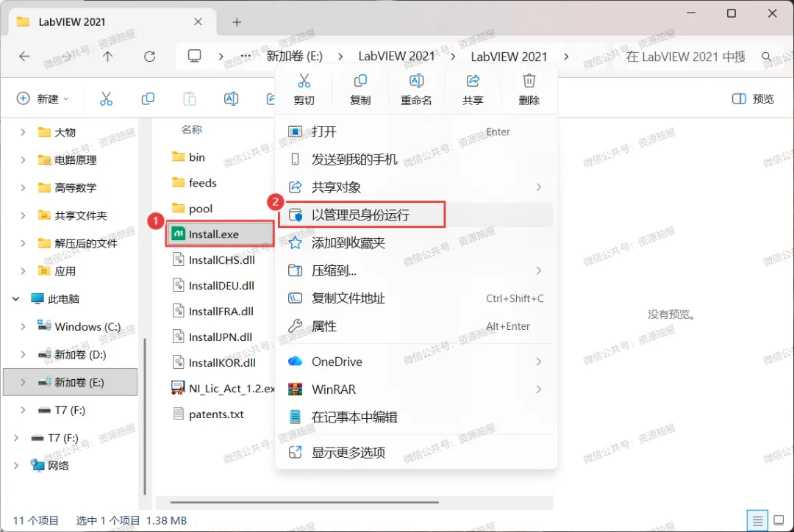This screenshot has height=532, width=794.
Task: Select the Install.exe file
Action: coord(220,234)
